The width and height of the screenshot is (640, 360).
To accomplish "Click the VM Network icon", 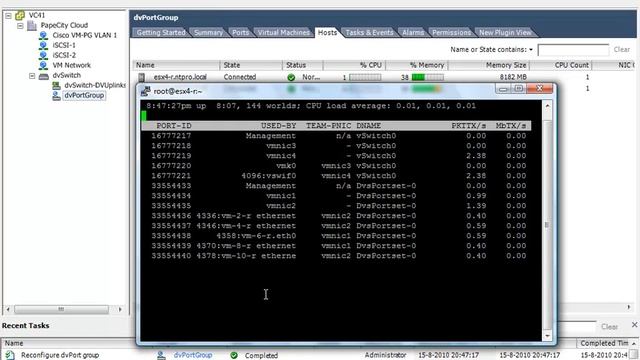I will tap(43, 65).
